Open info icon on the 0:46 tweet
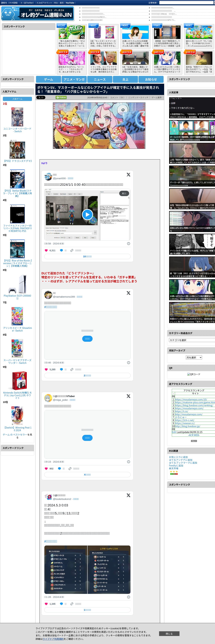Viewport: 215px width, 644px height. (x=128, y=362)
